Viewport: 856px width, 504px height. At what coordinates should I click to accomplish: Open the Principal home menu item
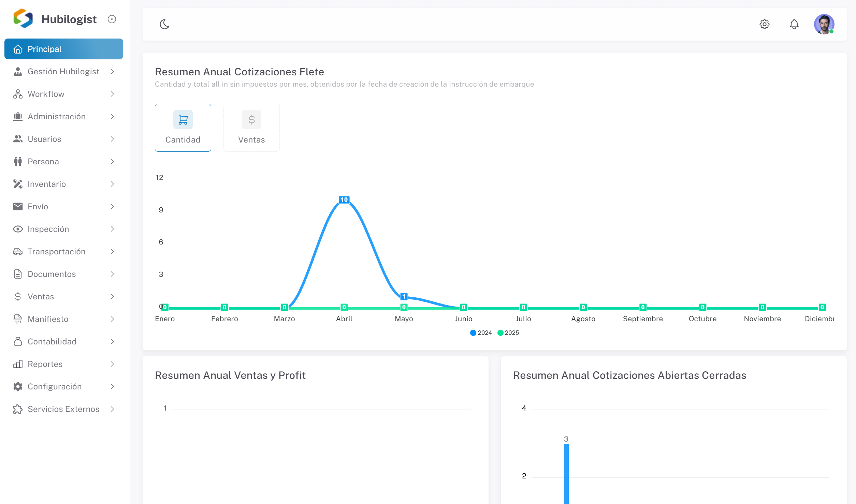click(64, 49)
